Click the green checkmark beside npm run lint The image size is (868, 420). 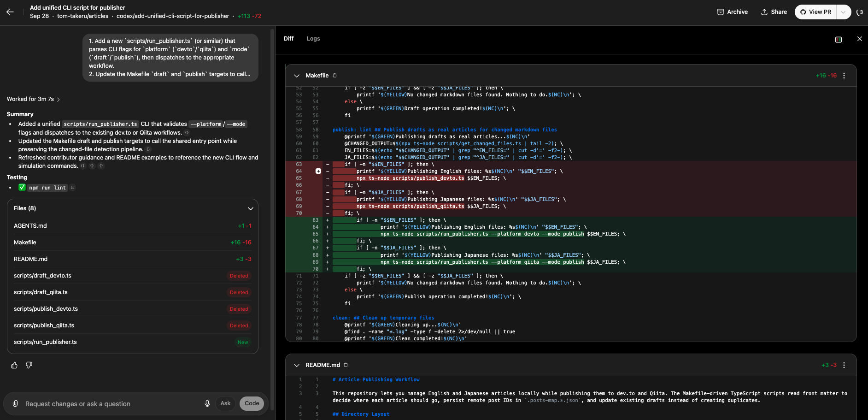[x=22, y=187]
